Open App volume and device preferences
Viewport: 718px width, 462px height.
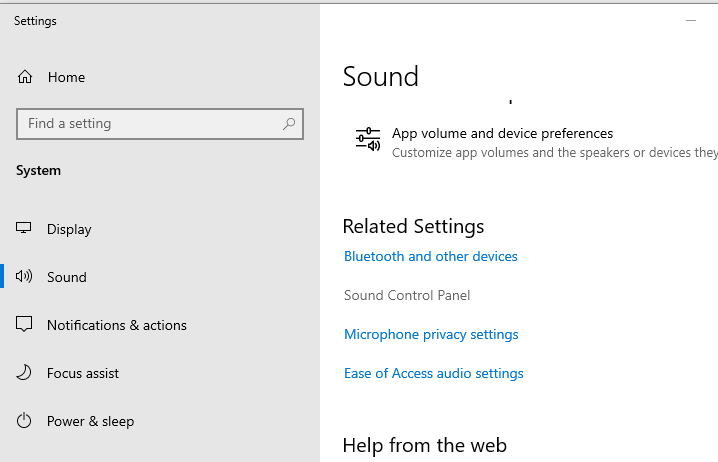coord(502,133)
